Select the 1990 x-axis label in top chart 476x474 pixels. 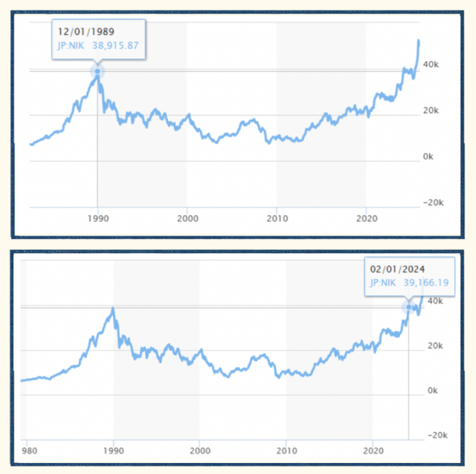(97, 219)
